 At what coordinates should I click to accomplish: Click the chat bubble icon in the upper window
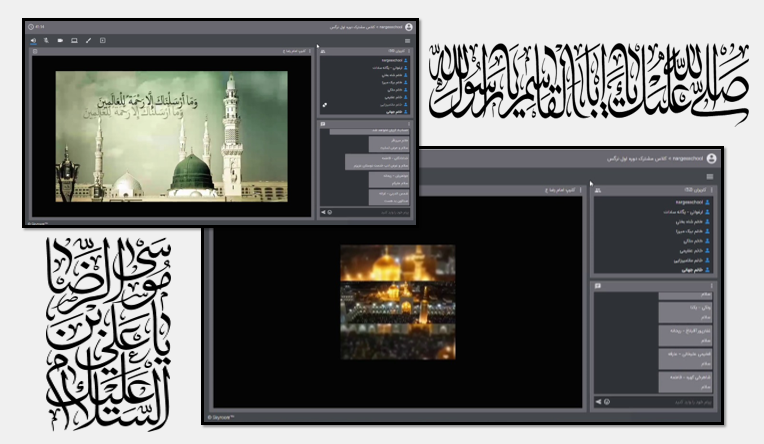(x=323, y=124)
